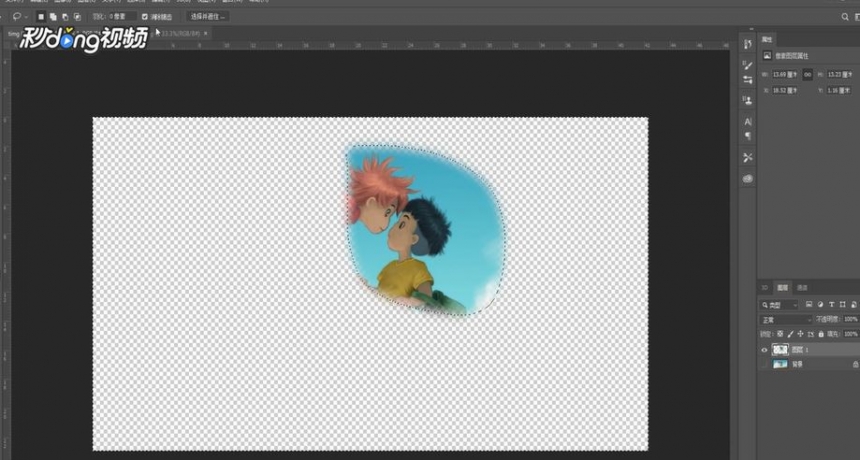The width and height of the screenshot is (860, 460).
Task: Choose Intersect with Selection mode icon
Action: 77,17
